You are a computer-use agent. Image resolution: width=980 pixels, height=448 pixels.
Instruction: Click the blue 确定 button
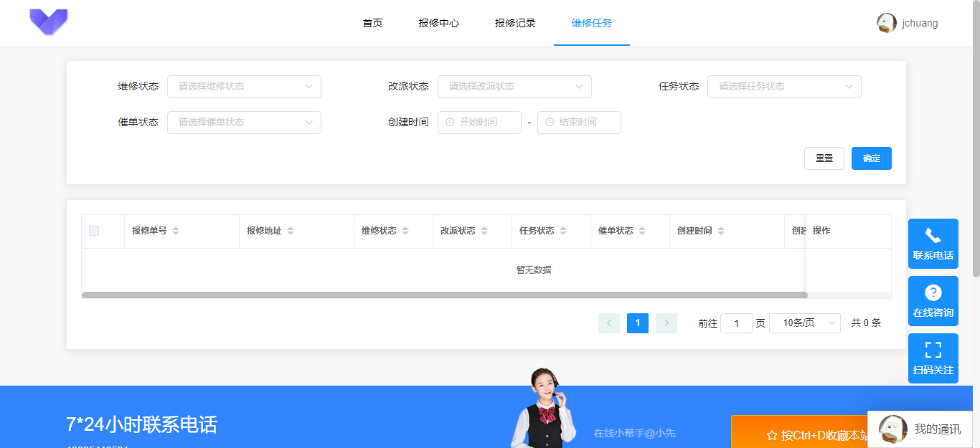872,158
